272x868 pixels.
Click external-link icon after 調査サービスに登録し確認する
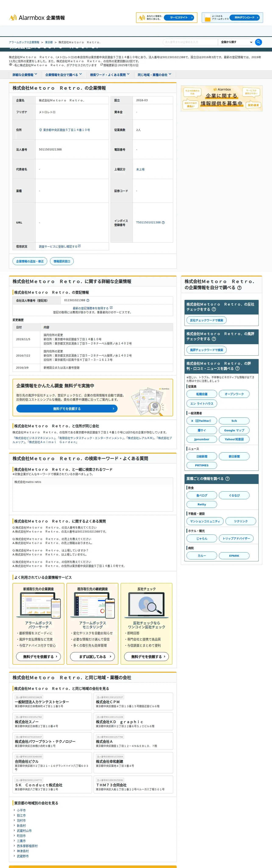point(79,246)
